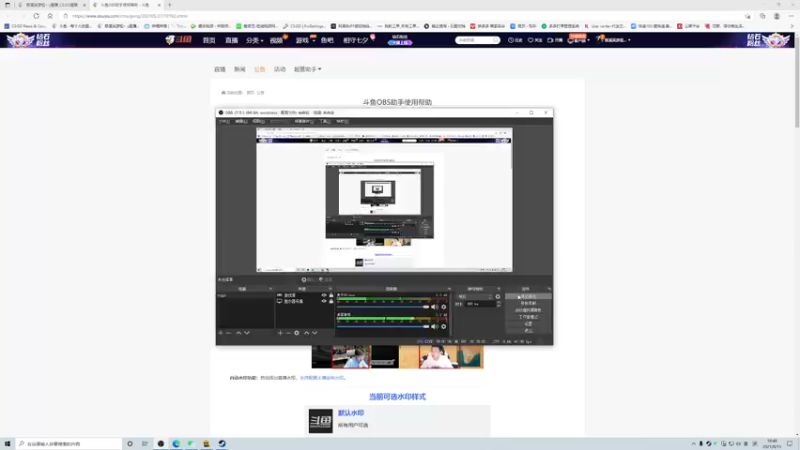Click the blue link after 自动水印功能 text

point(322,378)
